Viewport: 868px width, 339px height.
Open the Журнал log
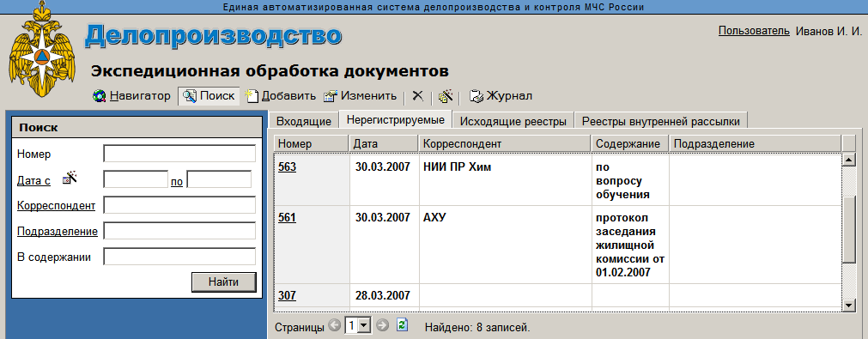pyautogui.click(x=501, y=95)
